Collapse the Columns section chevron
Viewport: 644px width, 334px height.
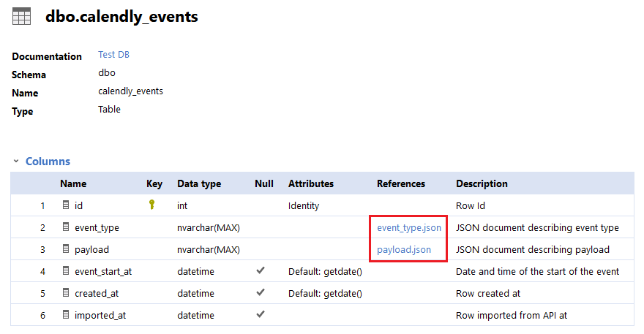pyautogui.click(x=15, y=162)
